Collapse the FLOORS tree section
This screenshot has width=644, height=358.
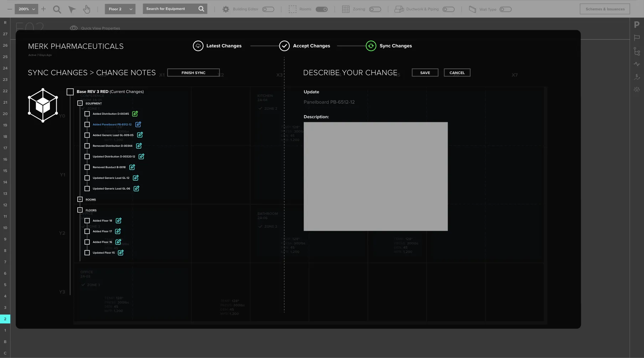click(x=80, y=210)
